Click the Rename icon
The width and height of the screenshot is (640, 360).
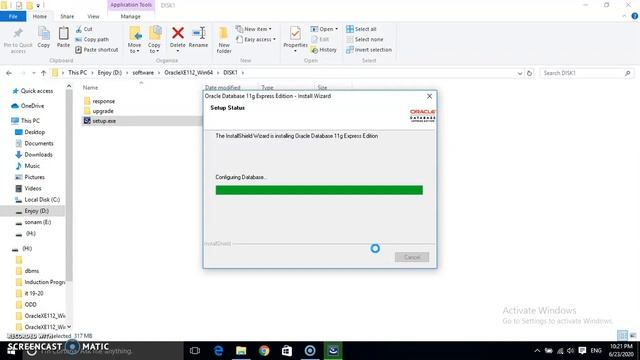click(x=198, y=33)
